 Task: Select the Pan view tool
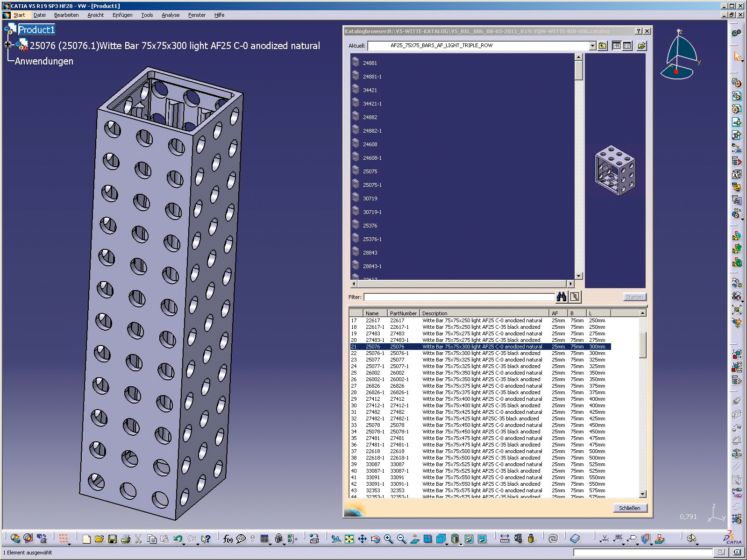[362, 539]
